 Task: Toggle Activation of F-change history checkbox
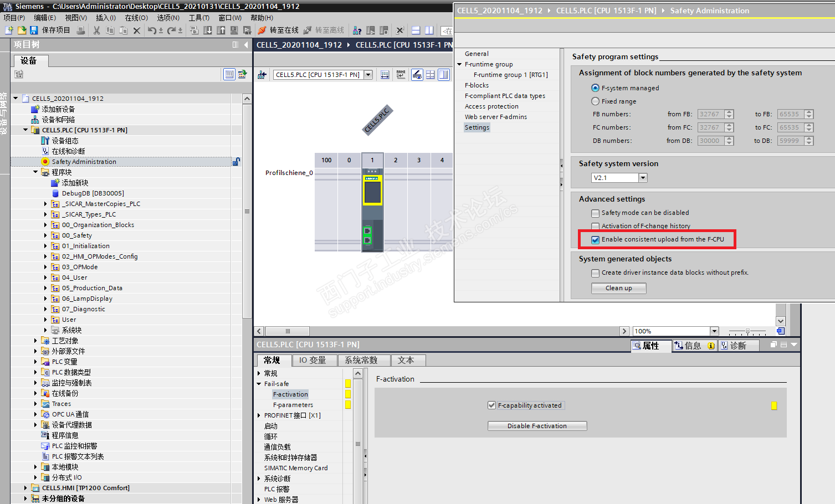[x=595, y=226]
